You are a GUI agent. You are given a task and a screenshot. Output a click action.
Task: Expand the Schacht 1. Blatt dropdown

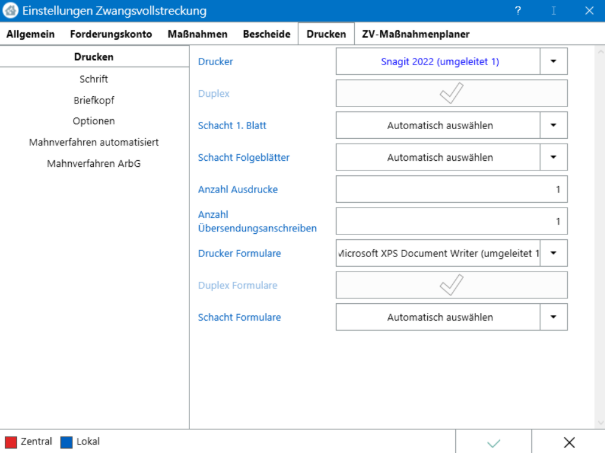pos(554,125)
